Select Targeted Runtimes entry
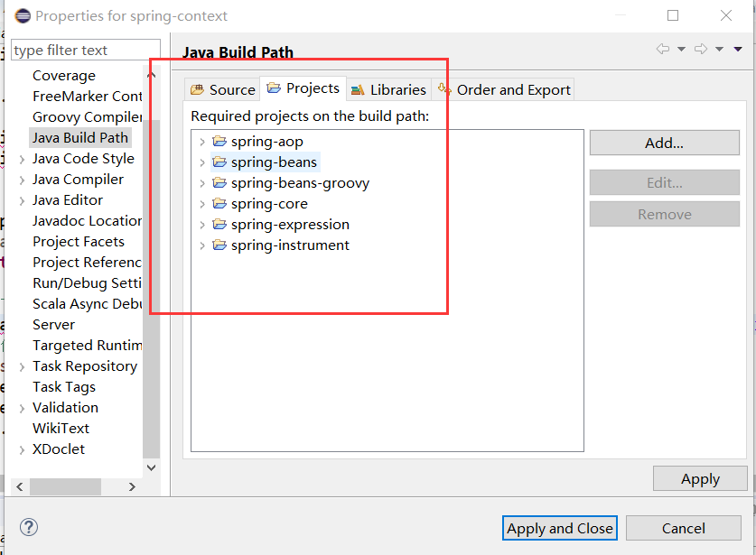This screenshot has height=555, width=756. click(x=87, y=345)
